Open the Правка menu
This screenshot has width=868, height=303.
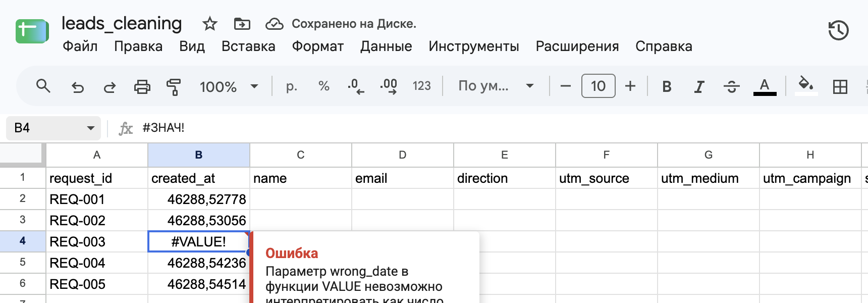(x=138, y=46)
